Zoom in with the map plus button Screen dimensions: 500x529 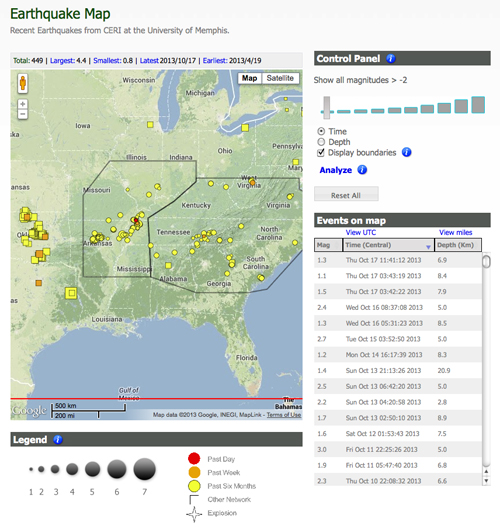pos(23,104)
